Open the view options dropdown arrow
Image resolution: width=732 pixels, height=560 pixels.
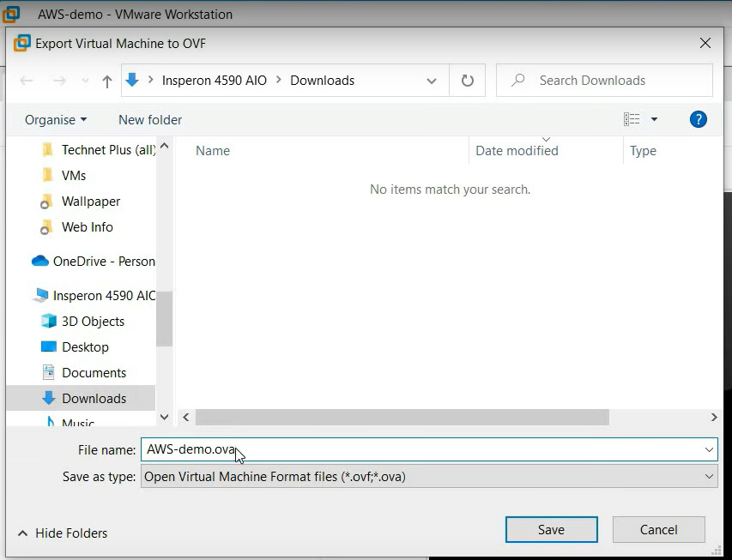654,119
